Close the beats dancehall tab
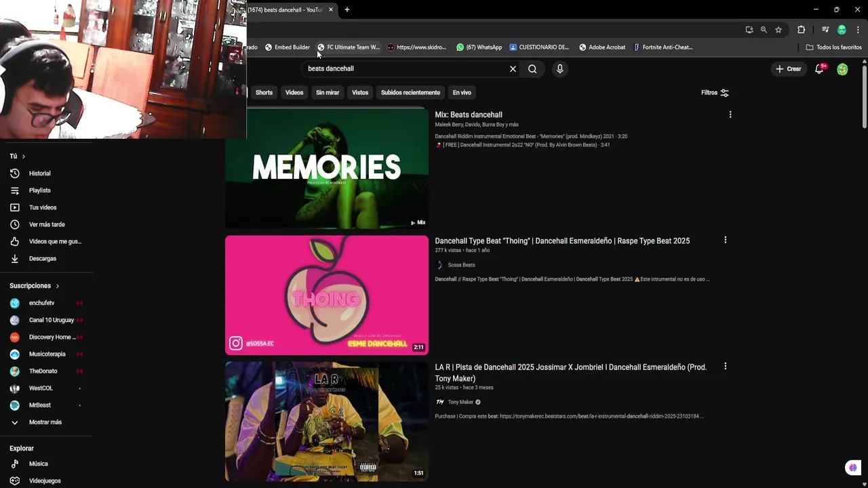The height and width of the screenshot is (488, 868). tap(331, 9)
